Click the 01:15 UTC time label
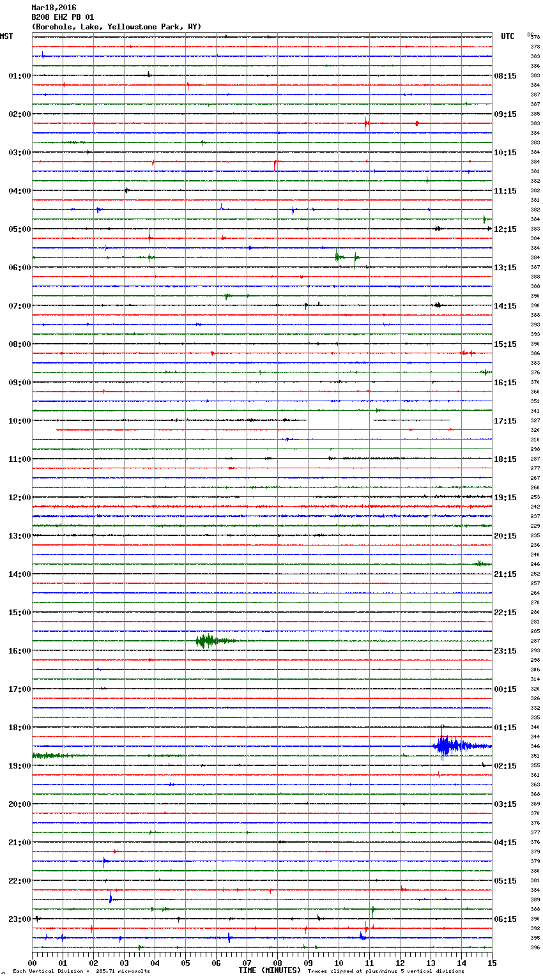 pyautogui.click(x=505, y=728)
